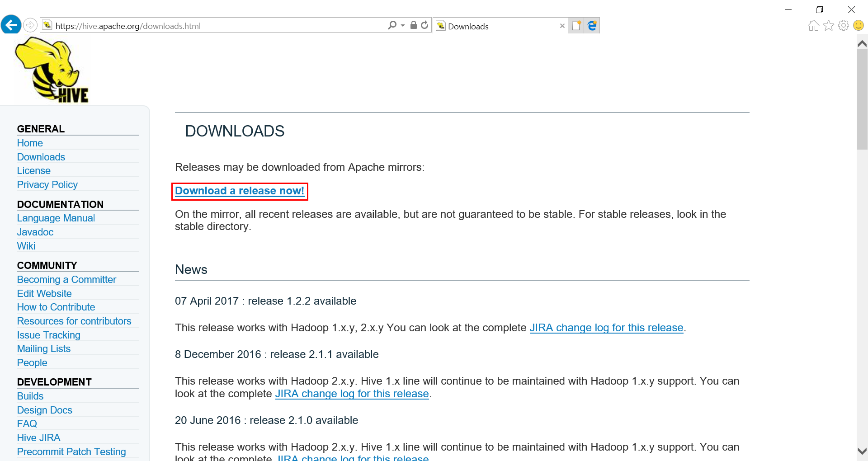Open the Wiki link
Image resolution: width=868 pixels, height=461 pixels.
pos(26,246)
